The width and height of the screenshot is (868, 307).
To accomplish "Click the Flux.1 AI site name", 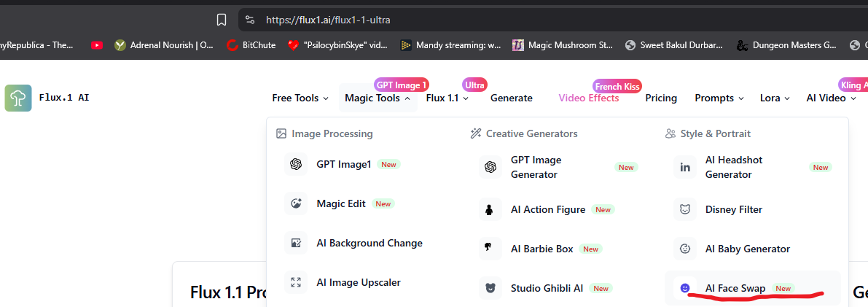I will [64, 98].
